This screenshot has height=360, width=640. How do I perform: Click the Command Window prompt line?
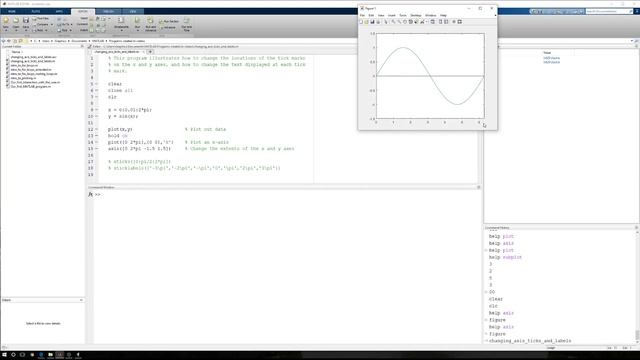pyautogui.click(x=286, y=195)
